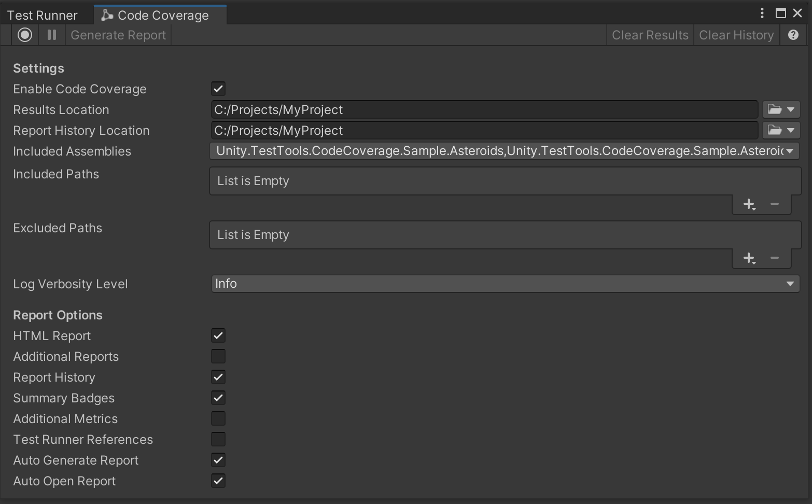The height and width of the screenshot is (504, 812).
Task: Disable the Enable Code Coverage checkbox
Action: pos(218,88)
